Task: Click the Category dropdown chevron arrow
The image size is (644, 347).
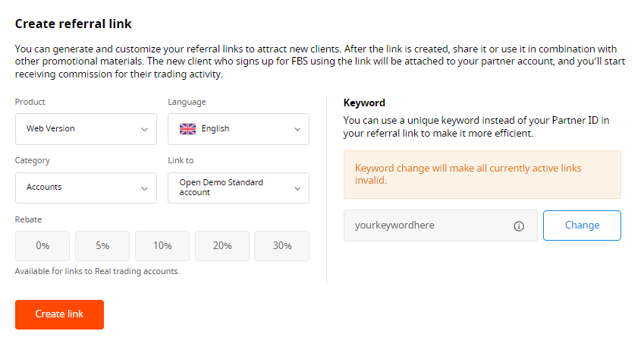Action: 144,188
